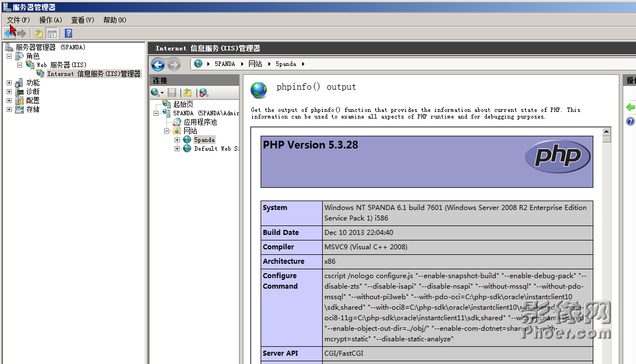This screenshot has height=364, width=636.
Task: Expand the 配置 tree node
Action: point(9,100)
